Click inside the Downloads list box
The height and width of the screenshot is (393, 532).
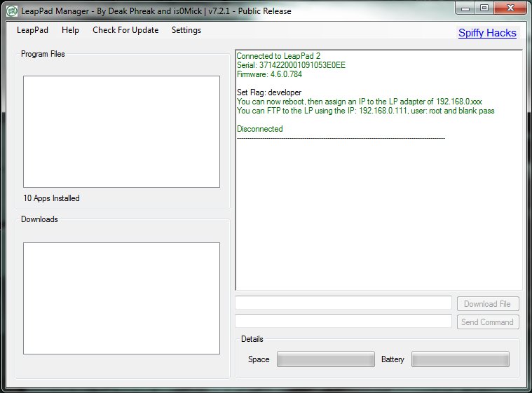pos(121,298)
